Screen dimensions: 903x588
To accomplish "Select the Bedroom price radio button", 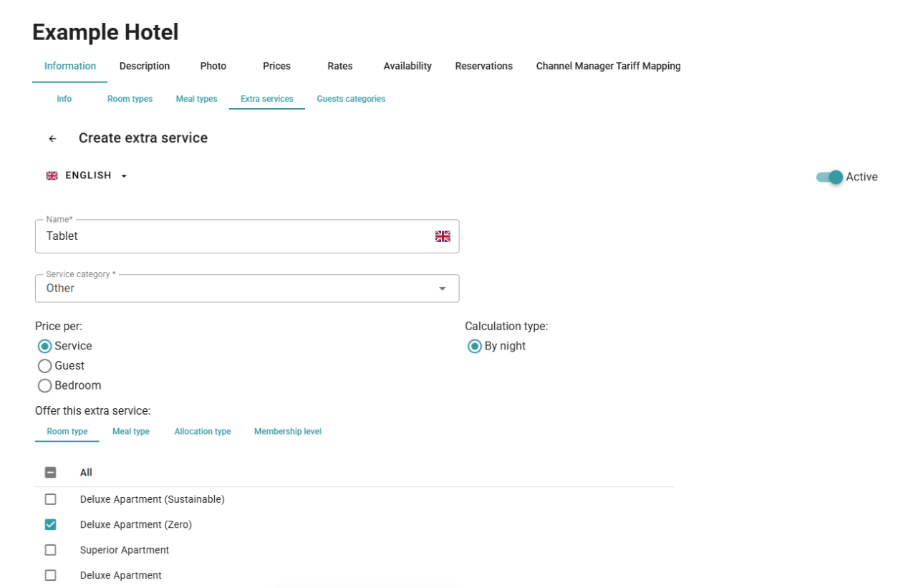I will [x=45, y=385].
